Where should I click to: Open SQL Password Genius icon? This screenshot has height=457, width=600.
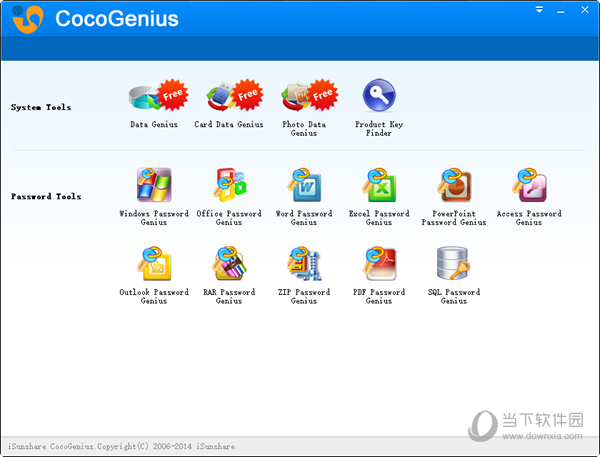(x=453, y=263)
